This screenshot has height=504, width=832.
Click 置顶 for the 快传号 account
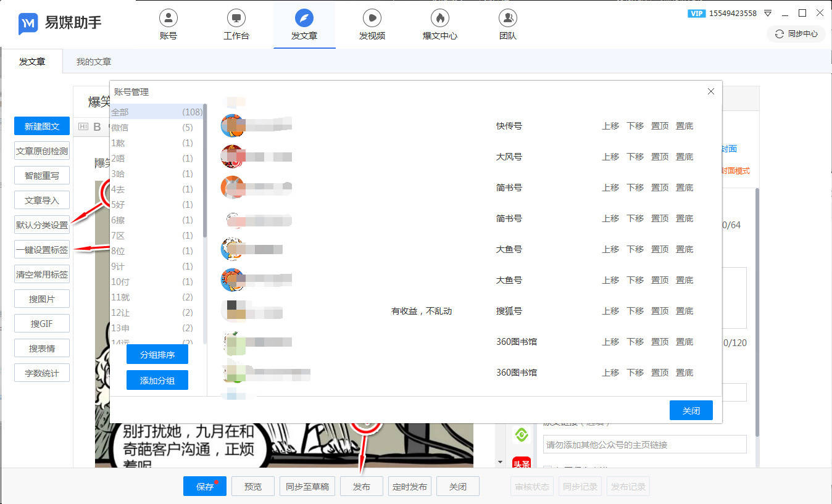pos(660,126)
